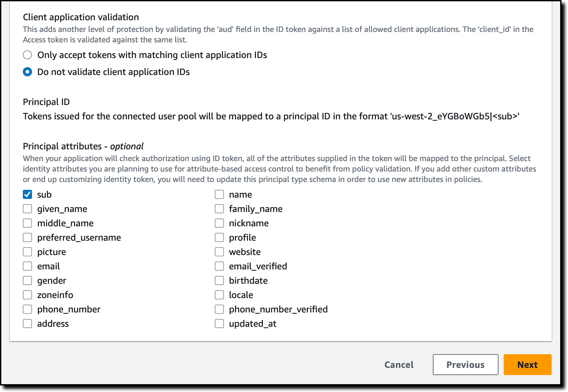Tick the name attribute checkbox

[x=219, y=194]
